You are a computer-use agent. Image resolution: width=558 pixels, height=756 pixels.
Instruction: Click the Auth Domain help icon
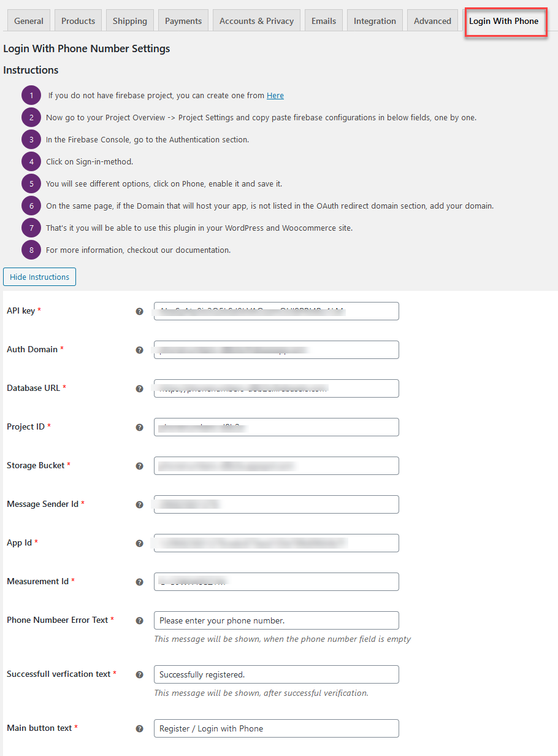click(x=140, y=350)
